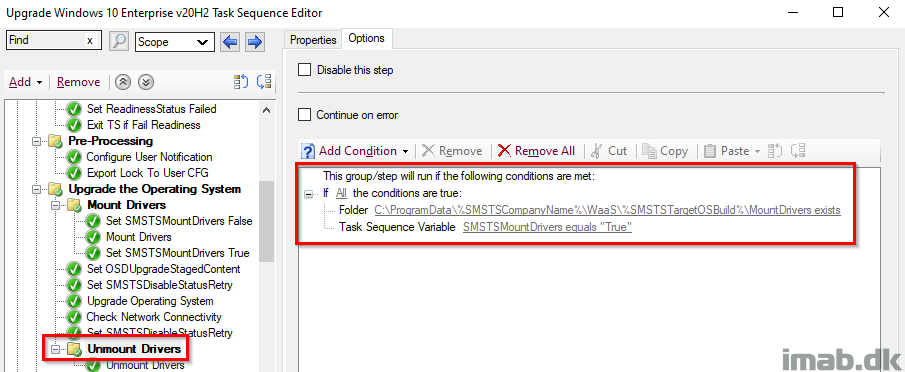The width and height of the screenshot is (905, 372).
Task: Move step up with chevron-up icon
Action: click(x=123, y=82)
